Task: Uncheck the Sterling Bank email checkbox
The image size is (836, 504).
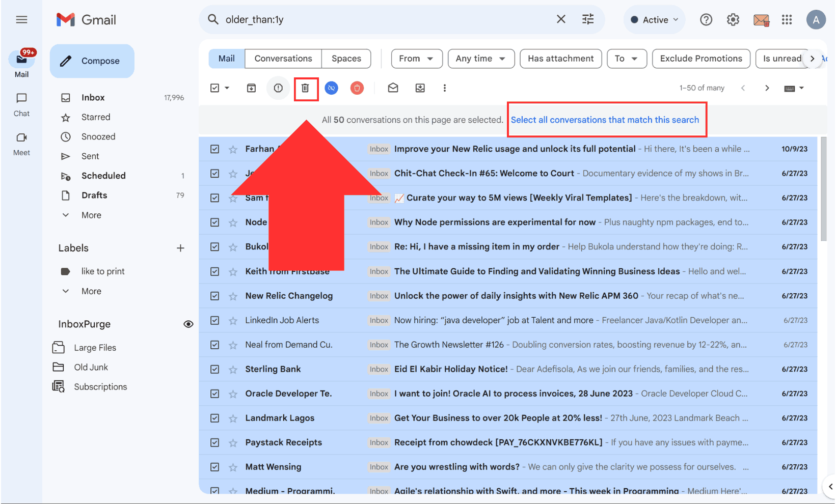Action: click(x=214, y=369)
